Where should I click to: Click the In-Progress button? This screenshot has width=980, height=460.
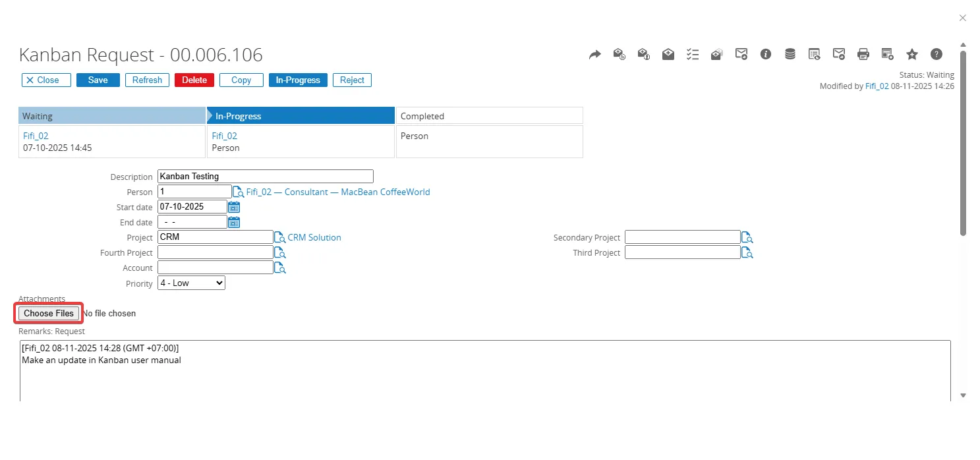298,80
